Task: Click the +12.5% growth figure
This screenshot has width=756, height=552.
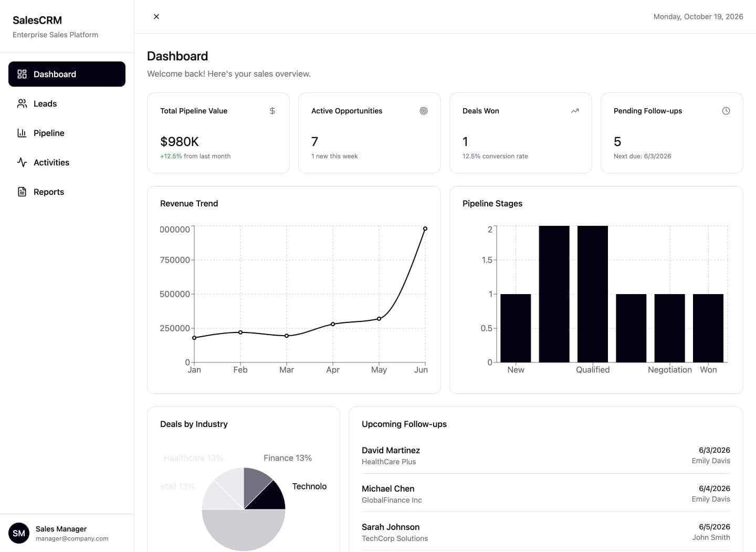Action: click(171, 156)
